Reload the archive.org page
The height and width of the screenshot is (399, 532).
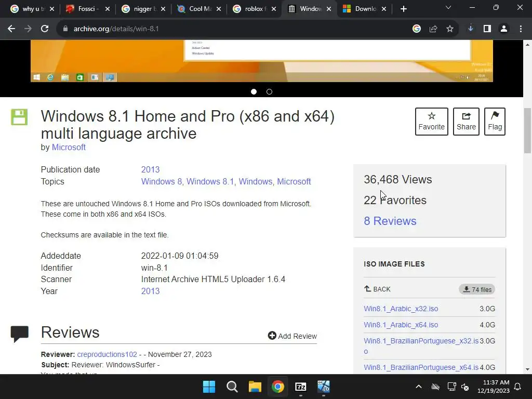click(x=45, y=29)
